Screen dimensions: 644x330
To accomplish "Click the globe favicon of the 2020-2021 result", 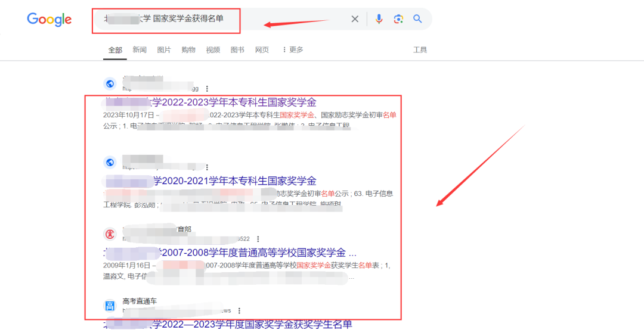I will pyautogui.click(x=110, y=163).
